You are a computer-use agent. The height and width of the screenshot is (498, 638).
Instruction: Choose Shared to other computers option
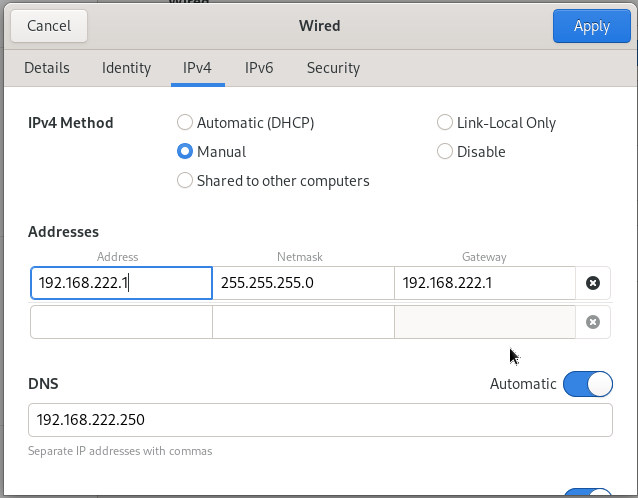(185, 181)
